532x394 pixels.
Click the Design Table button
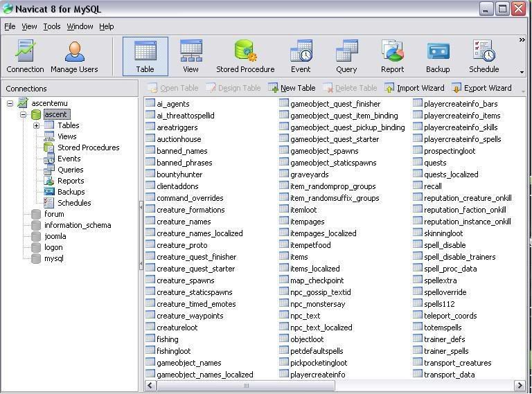(x=233, y=88)
